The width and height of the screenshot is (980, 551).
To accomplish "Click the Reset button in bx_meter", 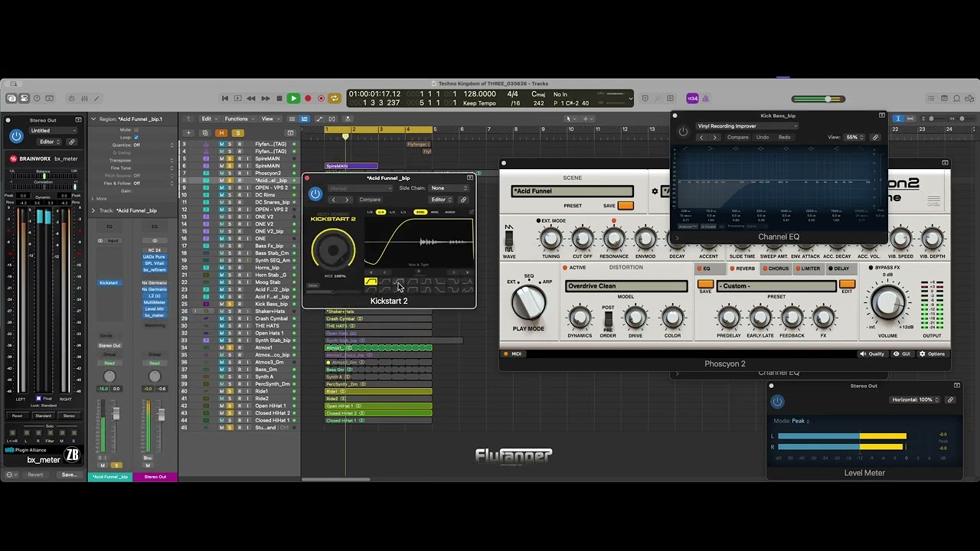I will click(17, 416).
